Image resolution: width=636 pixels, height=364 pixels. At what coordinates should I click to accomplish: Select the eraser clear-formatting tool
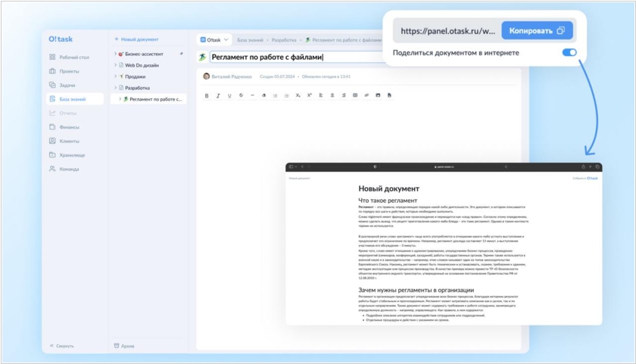tap(263, 95)
